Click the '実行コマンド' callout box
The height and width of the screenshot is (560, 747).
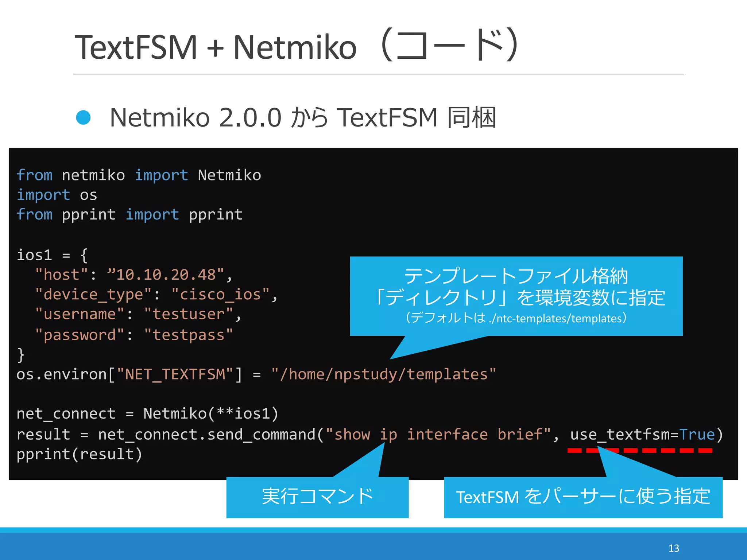(317, 497)
